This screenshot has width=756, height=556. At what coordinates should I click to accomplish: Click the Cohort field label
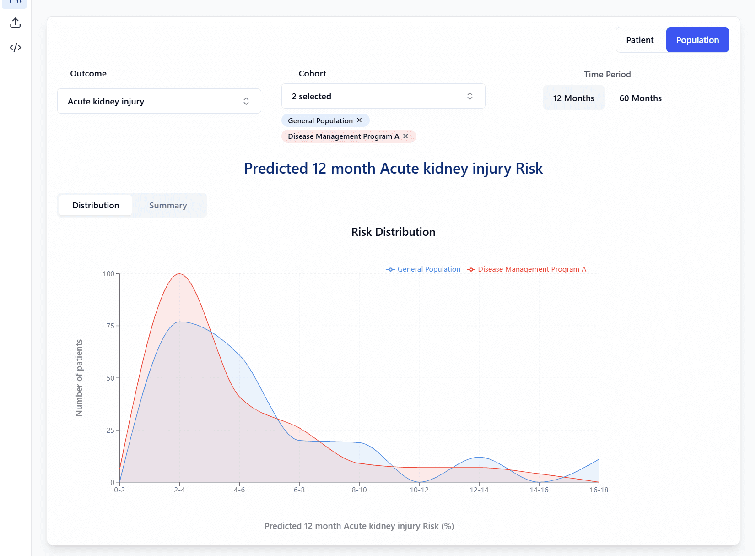click(313, 73)
